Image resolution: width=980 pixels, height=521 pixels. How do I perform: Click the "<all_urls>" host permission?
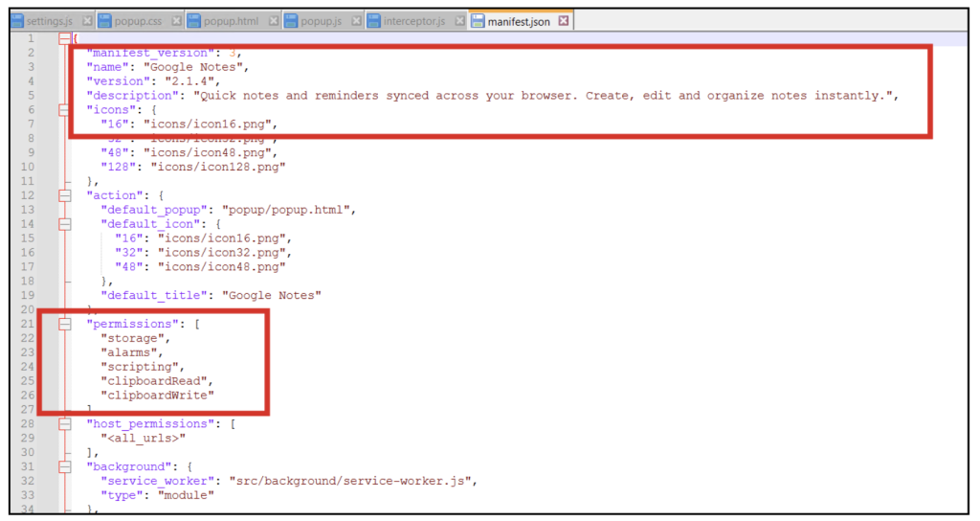[144, 439]
